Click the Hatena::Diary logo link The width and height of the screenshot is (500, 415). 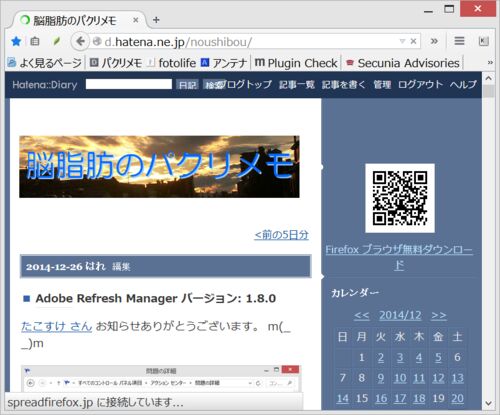[x=45, y=85]
